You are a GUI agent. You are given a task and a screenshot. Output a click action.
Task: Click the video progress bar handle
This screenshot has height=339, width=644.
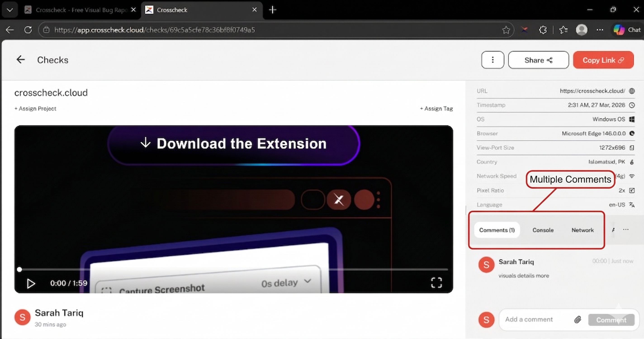tap(19, 269)
